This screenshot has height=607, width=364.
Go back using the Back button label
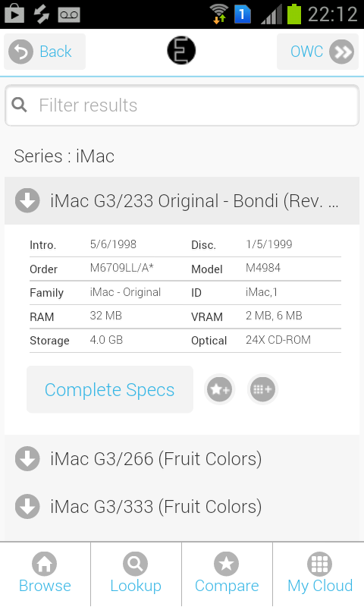point(55,52)
